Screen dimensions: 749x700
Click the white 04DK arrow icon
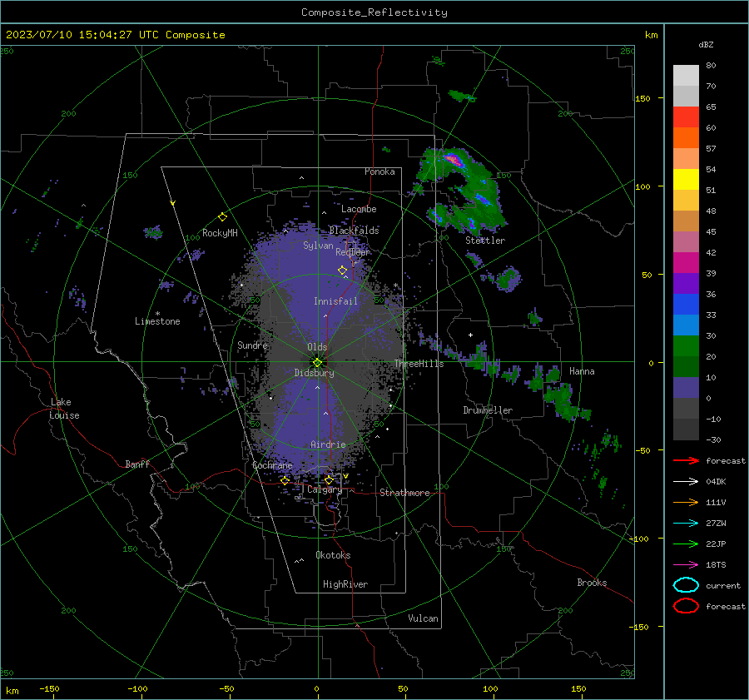[x=686, y=481]
